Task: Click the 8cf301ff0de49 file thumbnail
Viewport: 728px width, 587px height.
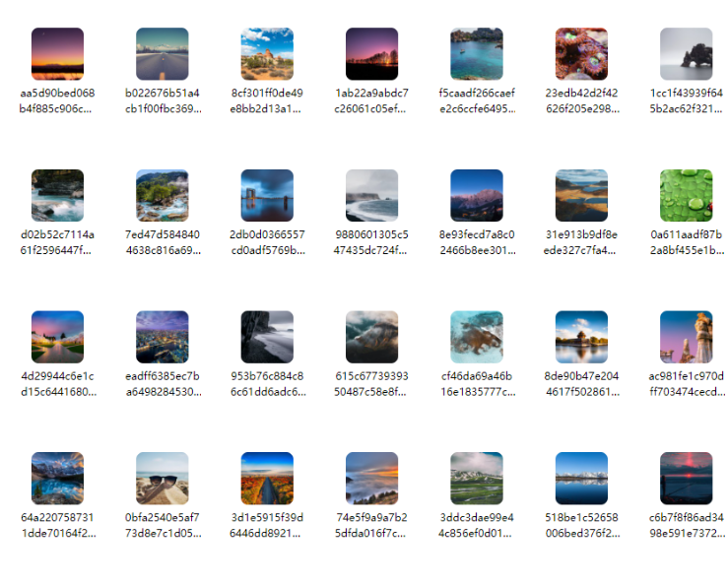Action: (267, 54)
